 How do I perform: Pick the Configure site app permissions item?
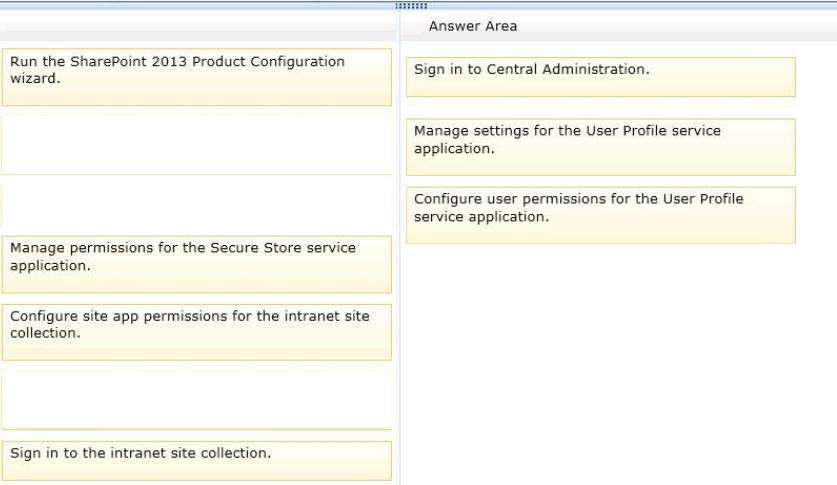click(196, 332)
